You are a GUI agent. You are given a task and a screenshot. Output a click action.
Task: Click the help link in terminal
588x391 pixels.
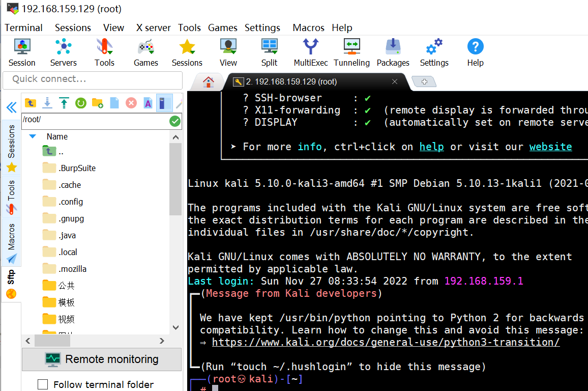[431, 147]
